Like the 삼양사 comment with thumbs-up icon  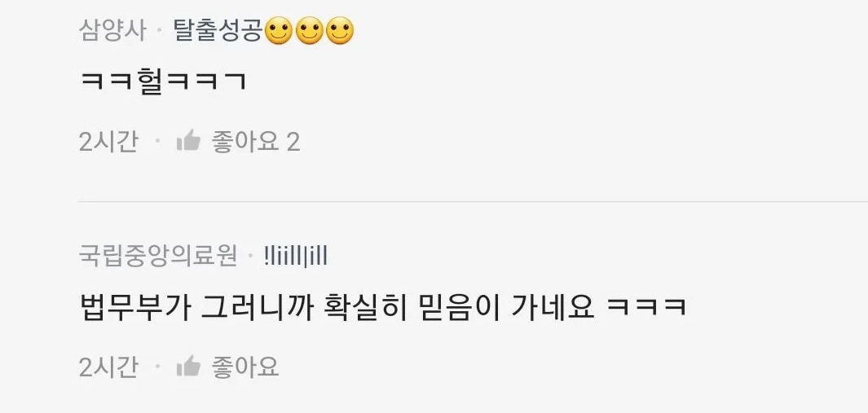[188, 141]
